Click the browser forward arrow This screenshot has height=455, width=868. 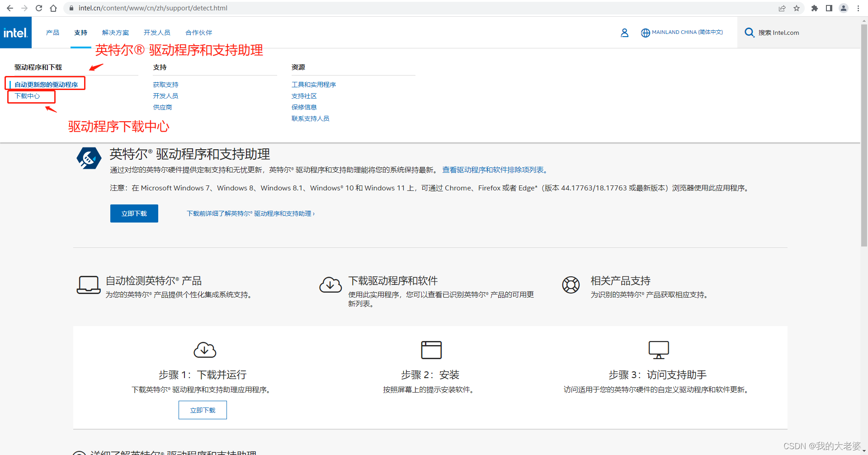24,8
